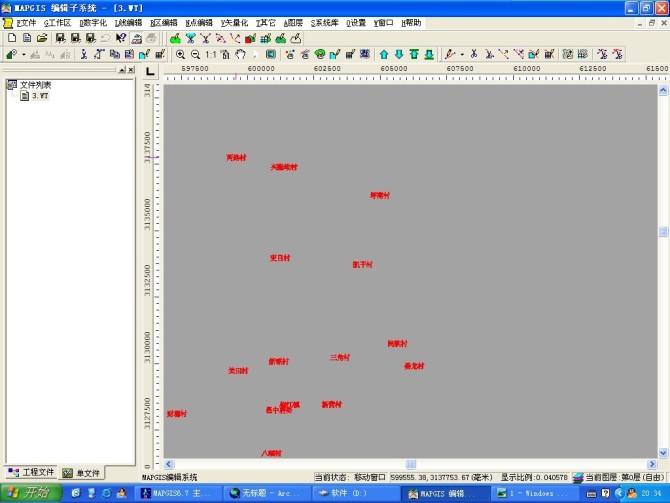670x503 pixels.
Task: Select the 3.WT file in the tree
Action: point(40,96)
